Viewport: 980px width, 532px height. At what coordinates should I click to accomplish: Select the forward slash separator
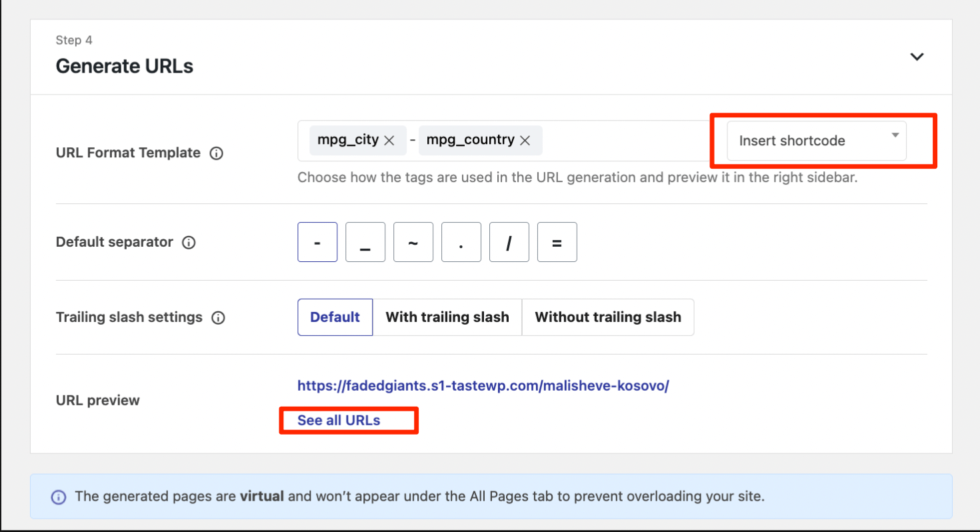pyautogui.click(x=509, y=243)
